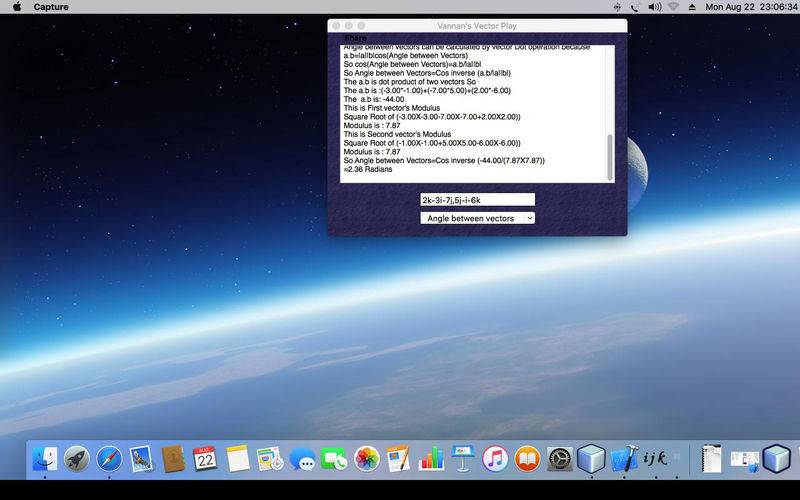
Task: Open Photos colorful flower icon in the Dock
Action: (x=366, y=459)
